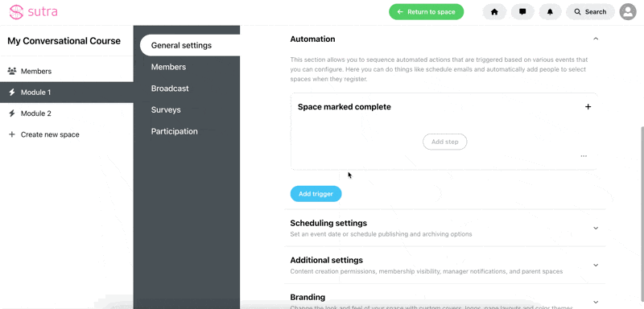Screen dimensions: 644x309
Task: Click the home icon in top bar
Action: [494, 12]
